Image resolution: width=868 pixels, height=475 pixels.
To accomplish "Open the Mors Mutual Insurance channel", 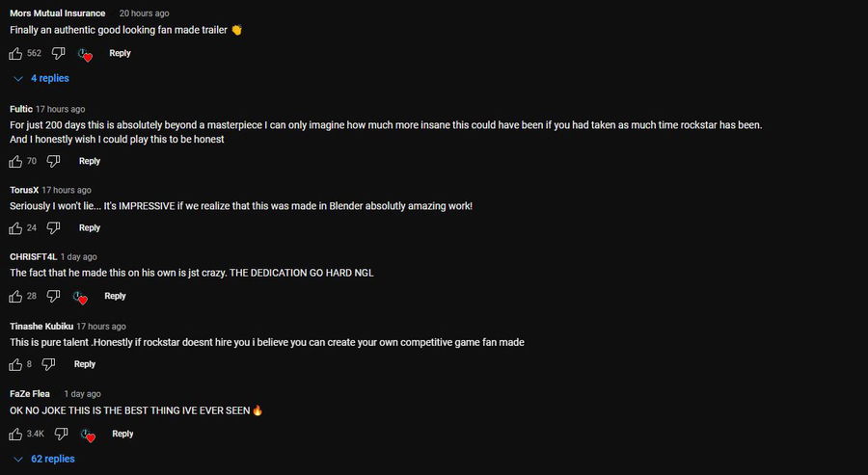I will (x=58, y=13).
